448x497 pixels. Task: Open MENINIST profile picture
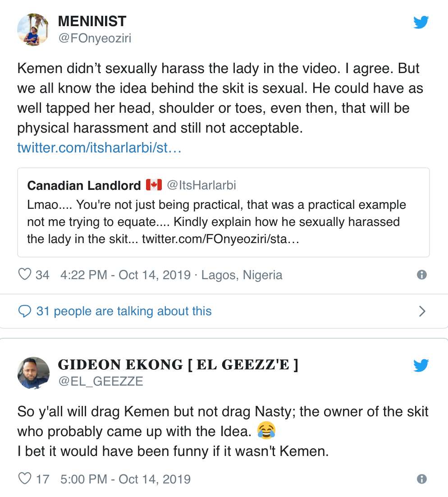(x=33, y=30)
